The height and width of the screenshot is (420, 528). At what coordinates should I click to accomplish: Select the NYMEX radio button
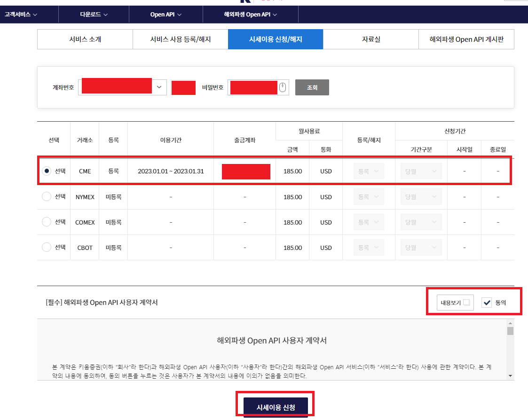[47, 196]
